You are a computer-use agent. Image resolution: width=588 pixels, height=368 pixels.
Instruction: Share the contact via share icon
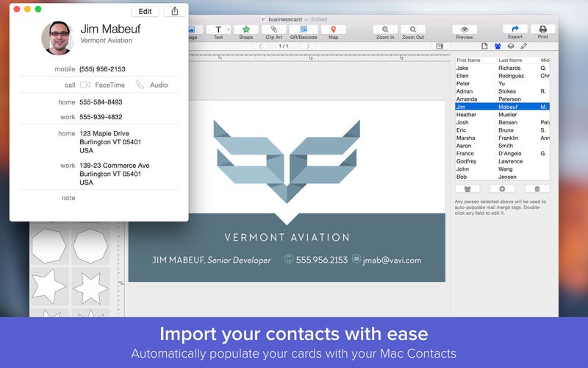click(175, 11)
